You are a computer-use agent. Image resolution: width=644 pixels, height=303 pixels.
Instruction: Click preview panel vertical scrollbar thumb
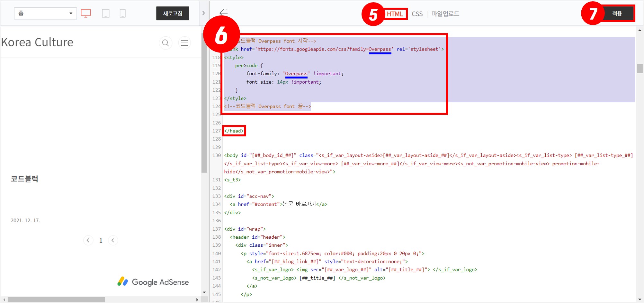pyautogui.click(x=204, y=103)
